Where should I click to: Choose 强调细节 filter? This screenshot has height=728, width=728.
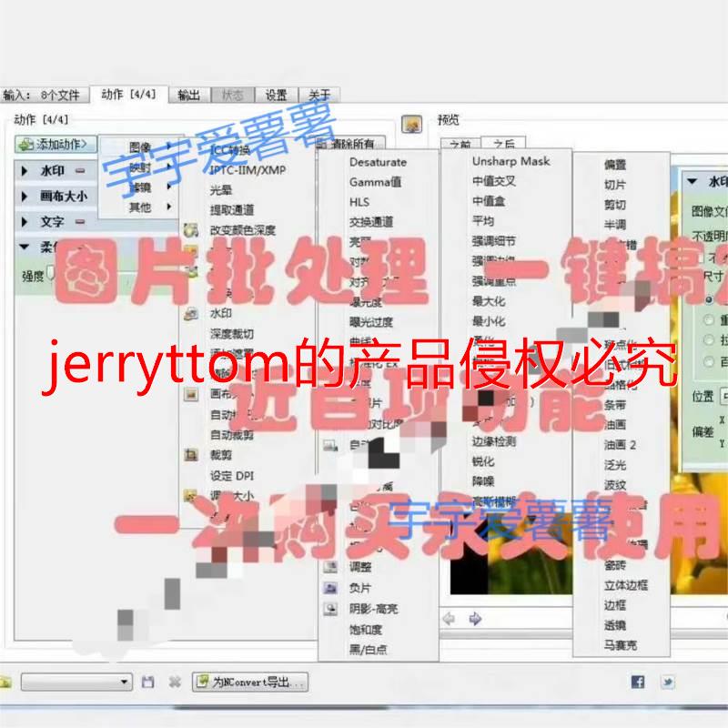[494, 241]
